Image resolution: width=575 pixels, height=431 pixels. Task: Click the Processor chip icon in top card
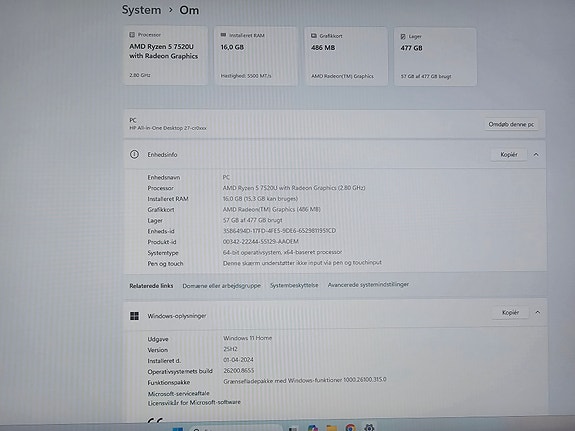point(132,34)
